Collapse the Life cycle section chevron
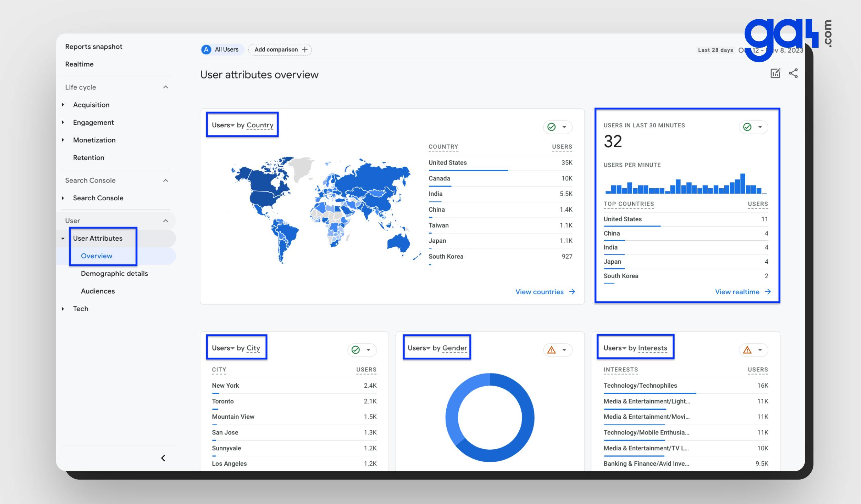Screen dimensions: 861x504 (x=166, y=87)
